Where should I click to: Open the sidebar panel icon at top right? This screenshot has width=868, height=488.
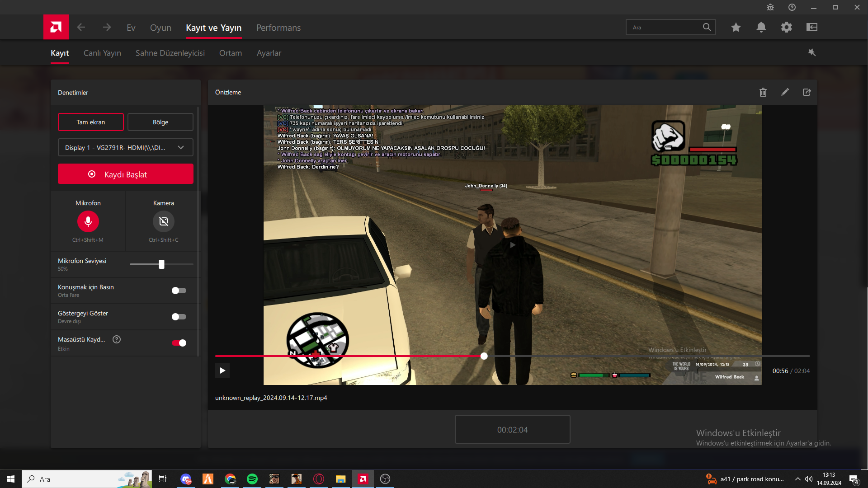click(812, 28)
